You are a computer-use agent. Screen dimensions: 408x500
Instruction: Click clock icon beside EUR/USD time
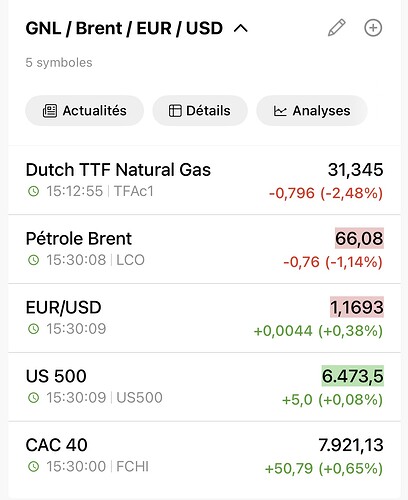click(33, 329)
